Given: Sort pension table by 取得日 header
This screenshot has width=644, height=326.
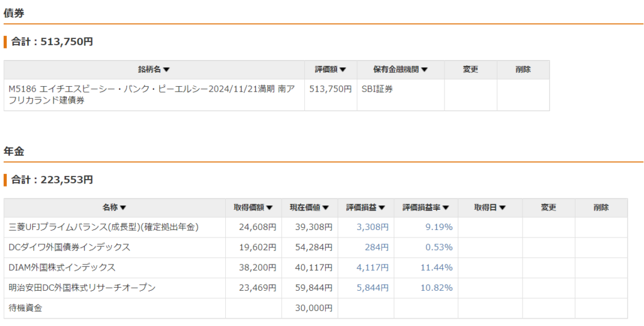Looking at the screenshot, I should click(490, 208).
